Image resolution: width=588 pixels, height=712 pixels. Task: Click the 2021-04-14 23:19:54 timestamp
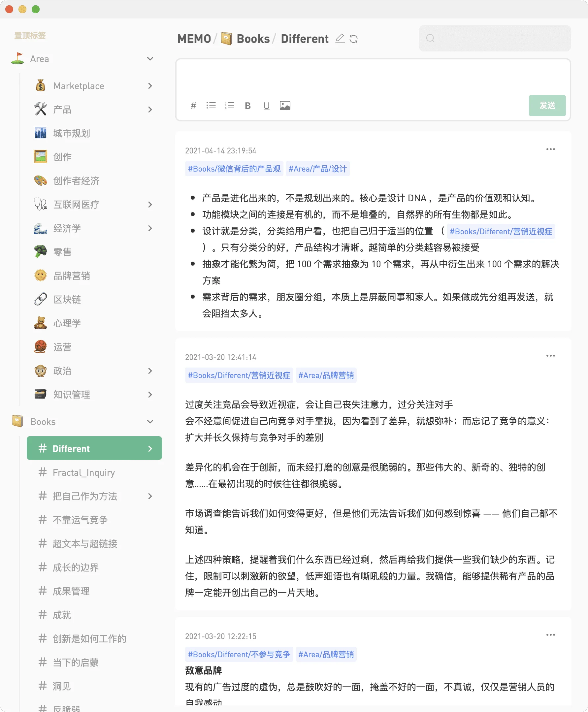(x=220, y=151)
